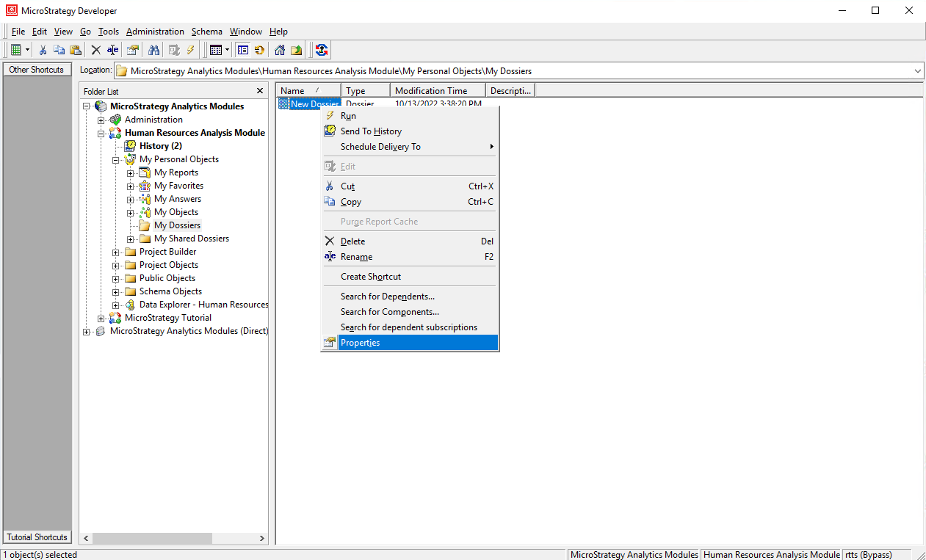Select History (2) in the folder tree
The width and height of the screenshot is (926, 560).
click(x=161, y=146)
